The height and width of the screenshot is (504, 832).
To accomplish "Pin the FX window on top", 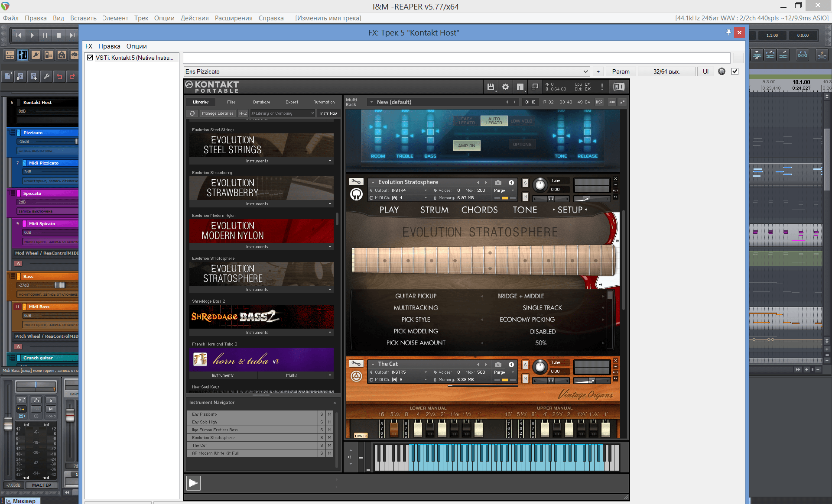I will [x=728, y=32].
